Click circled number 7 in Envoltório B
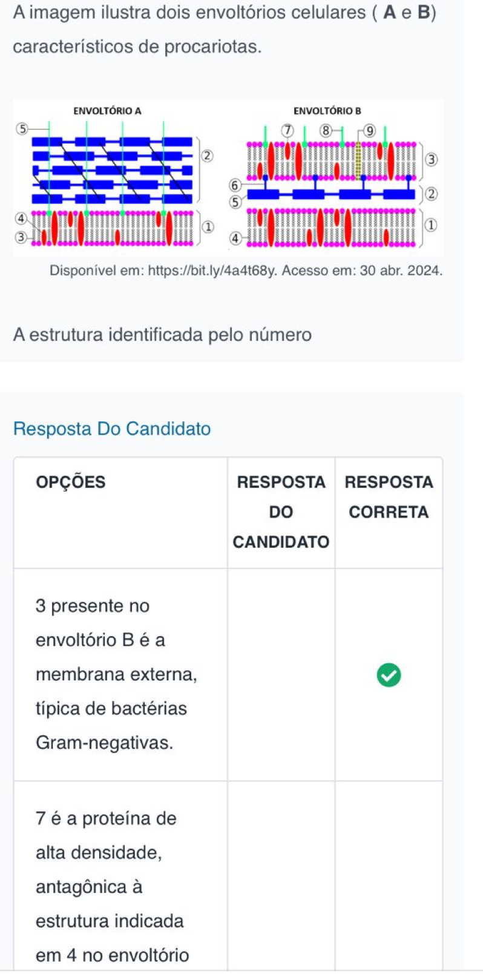The image size is (483, 980). 288,131
